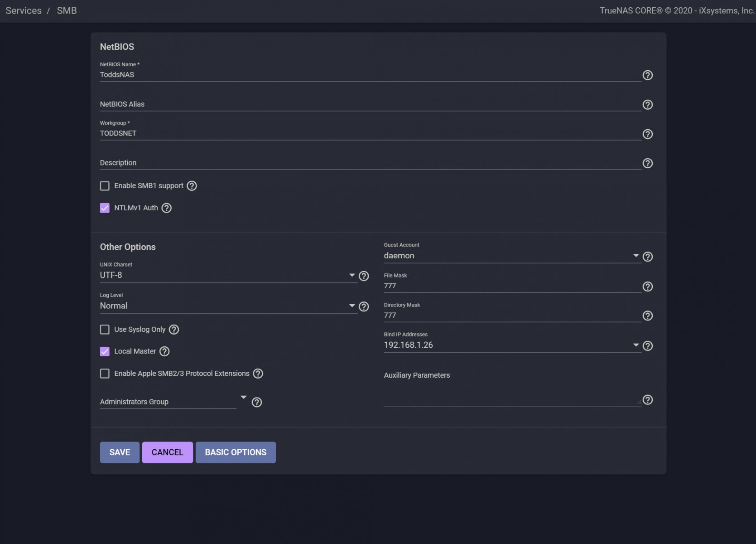Go to Services in breadcrumb
This screenshot has width=756, height=544.
(24, 10)
